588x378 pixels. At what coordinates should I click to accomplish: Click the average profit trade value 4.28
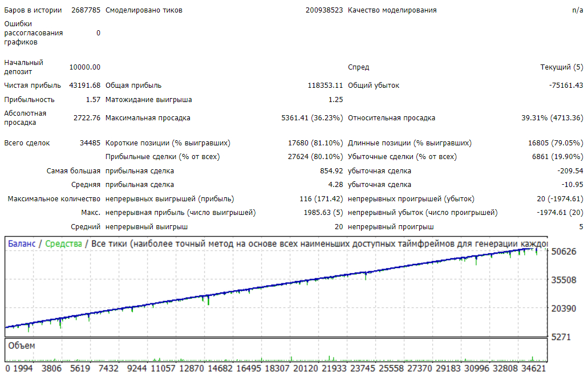335,185
